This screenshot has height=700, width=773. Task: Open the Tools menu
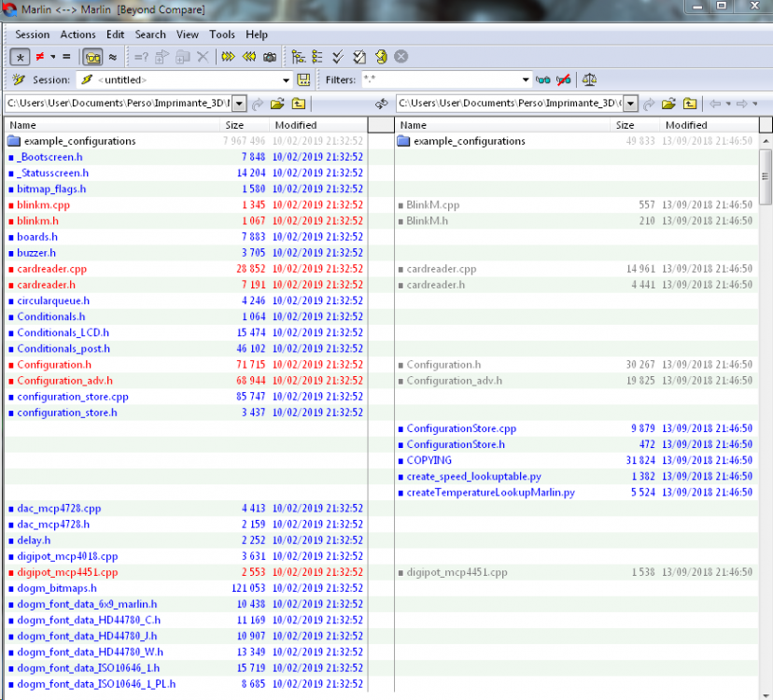coord(222,35)
